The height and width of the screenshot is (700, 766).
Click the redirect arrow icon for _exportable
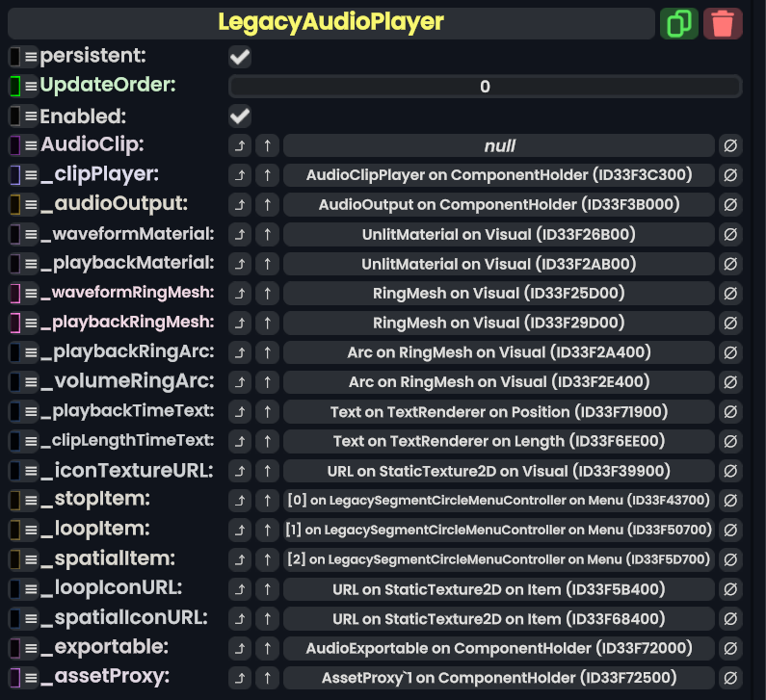click(x=239, y=648)
